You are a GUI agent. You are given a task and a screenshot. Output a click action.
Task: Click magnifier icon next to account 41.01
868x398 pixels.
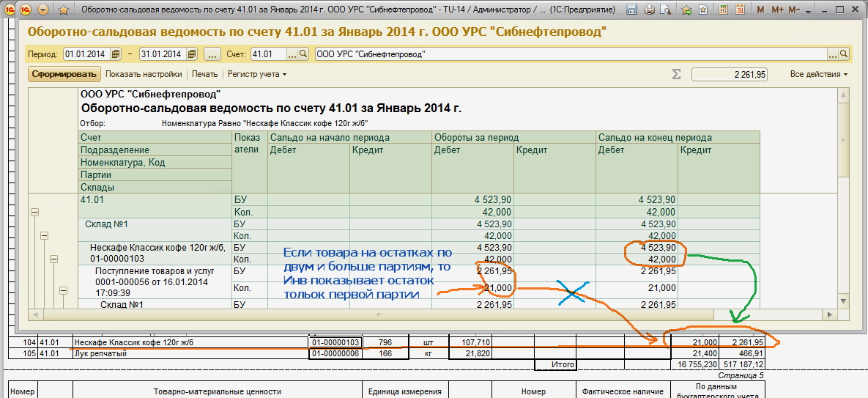point(303,54)
